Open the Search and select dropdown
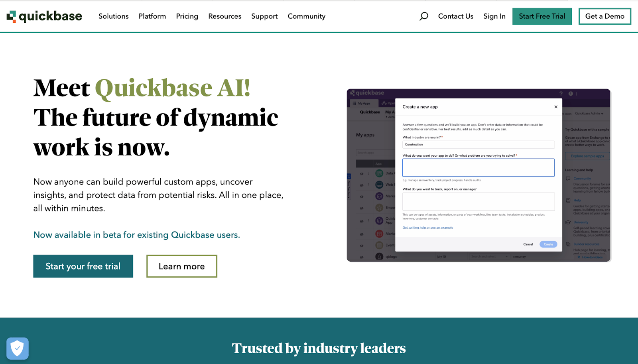This screenshot has height=364, width=638. 489,256
